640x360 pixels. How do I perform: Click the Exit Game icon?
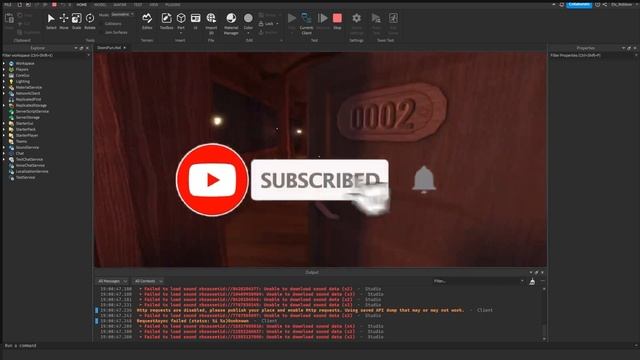(x=393, y=18)
